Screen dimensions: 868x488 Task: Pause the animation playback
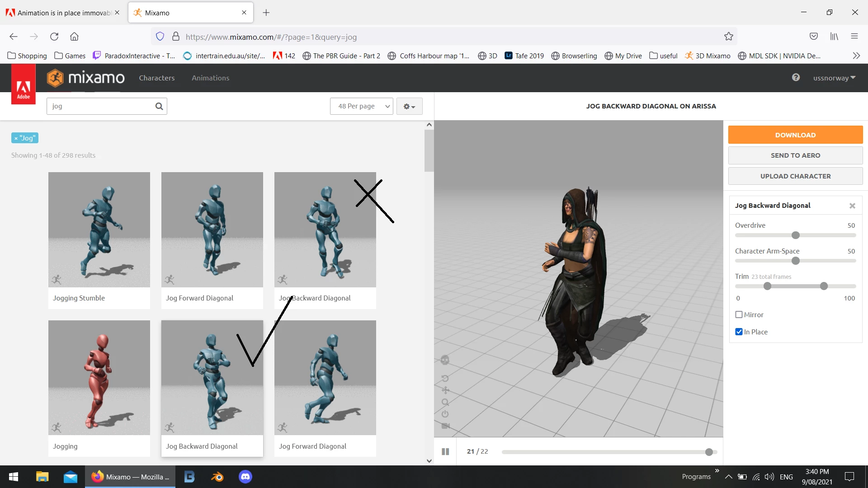(445, 451)
